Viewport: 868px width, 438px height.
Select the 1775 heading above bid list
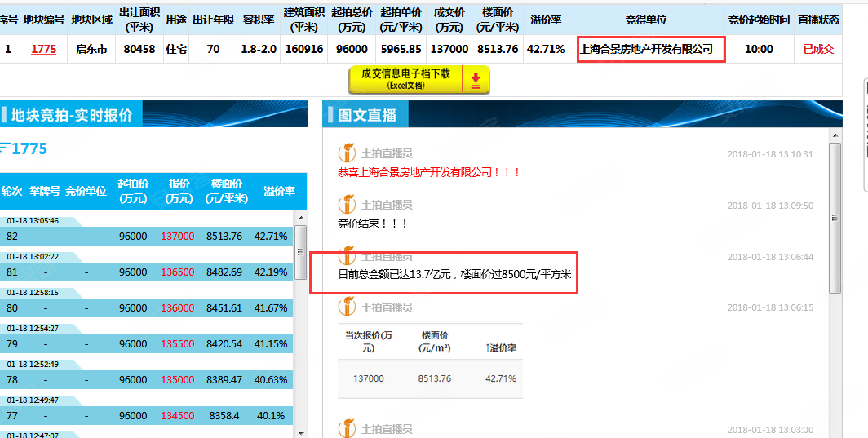point(29,148)
